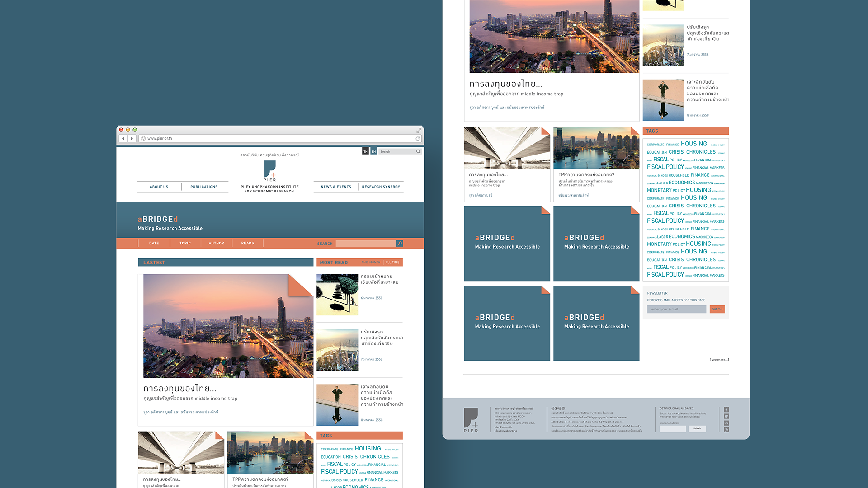
Task: Click the browser back arrow button
Action: pos(123,139)
